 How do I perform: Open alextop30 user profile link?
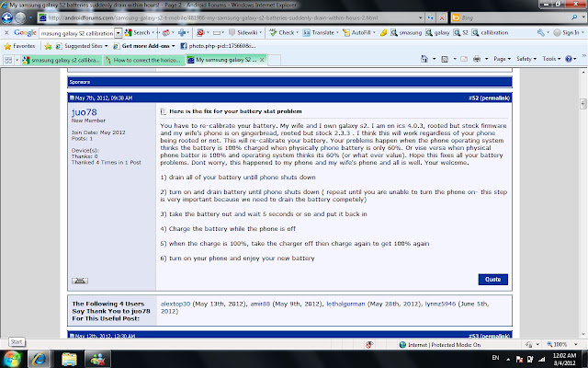(175, 304)
